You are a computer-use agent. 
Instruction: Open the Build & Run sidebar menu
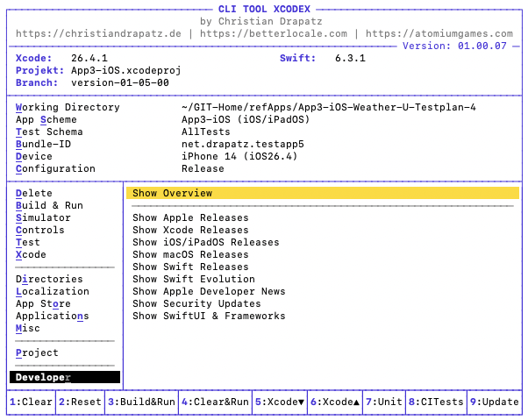pos(49,205)
